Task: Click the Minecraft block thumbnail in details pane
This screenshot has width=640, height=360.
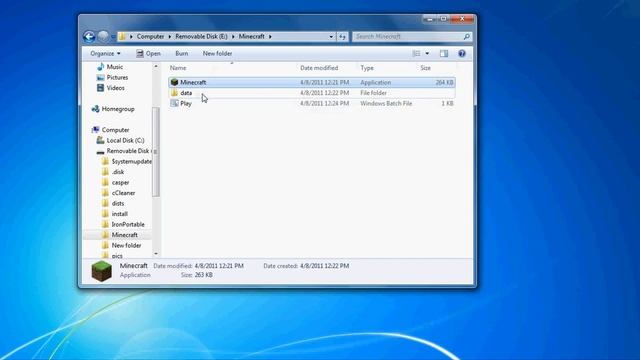Action: [102, 271]
